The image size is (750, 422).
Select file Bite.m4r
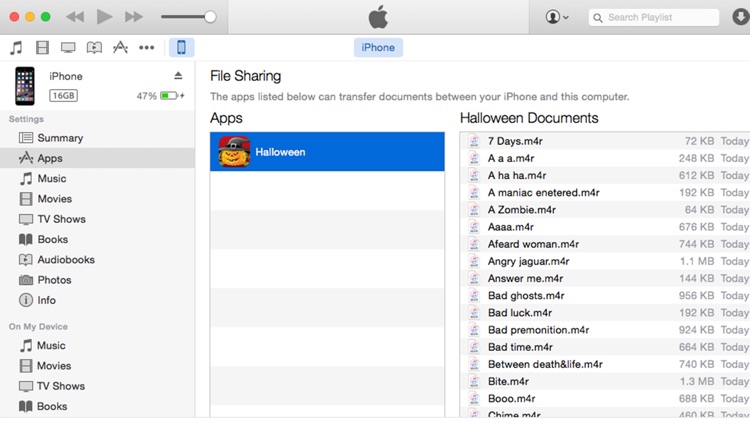(x=605, y=382)
